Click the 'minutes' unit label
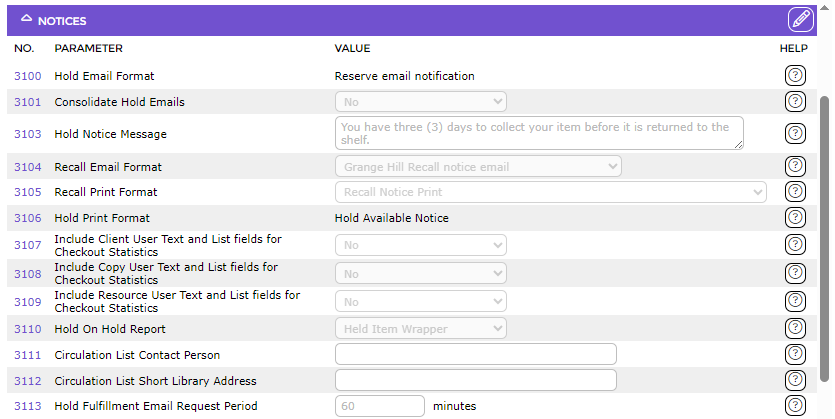Image resolution: width=835 pixels, height=419 pixels. pyautogui.click(x=455, y=406)
